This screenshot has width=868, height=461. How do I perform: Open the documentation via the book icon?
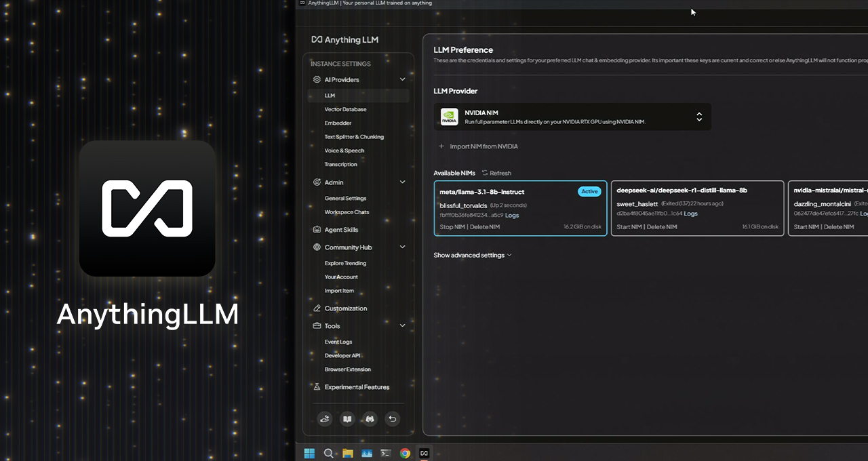[x=347, y=419]
